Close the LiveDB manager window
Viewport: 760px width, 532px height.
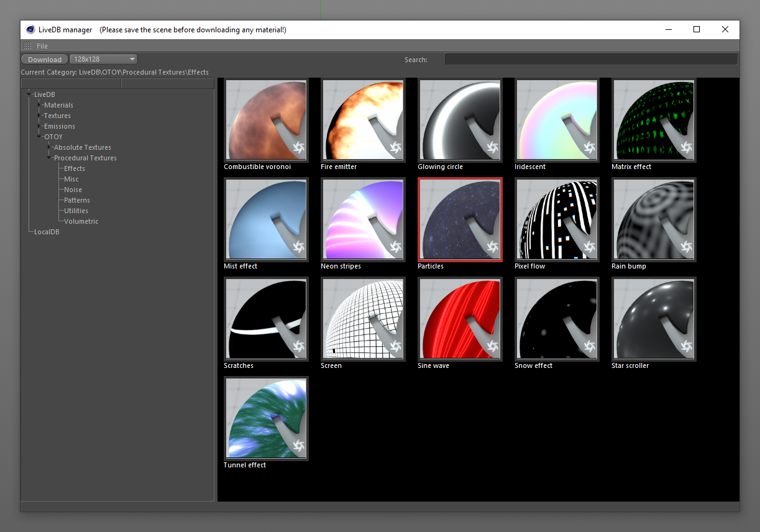(x=725, y=29)
